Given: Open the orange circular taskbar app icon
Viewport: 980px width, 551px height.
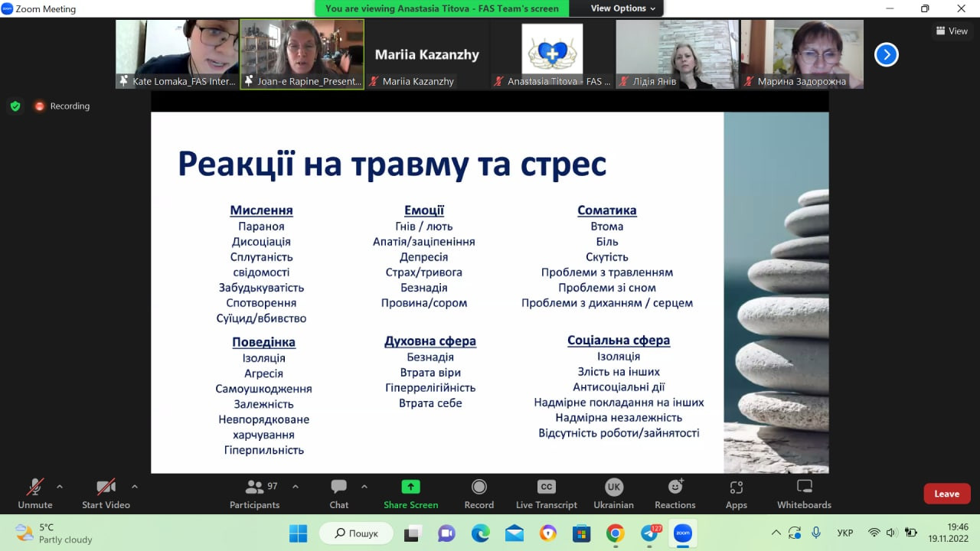Looking at the screenshot, I should pos(547,533).
